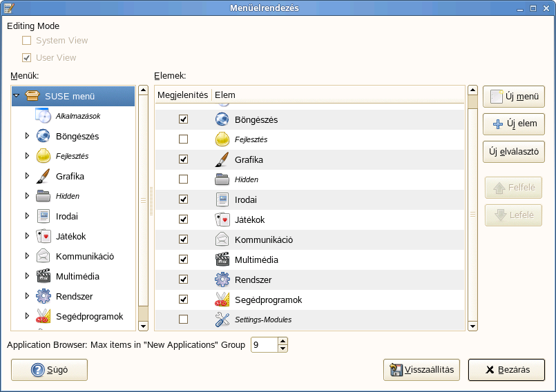556x392 pixels.
Task: Click the Multimédia clapperboard icon in tree
Action: click(44, 276)
